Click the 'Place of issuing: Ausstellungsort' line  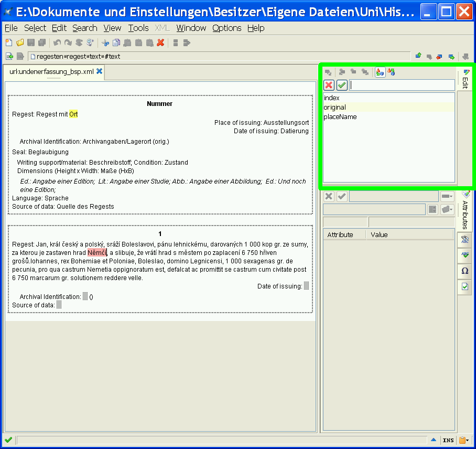pyautogui.click(x=262, y=122)
